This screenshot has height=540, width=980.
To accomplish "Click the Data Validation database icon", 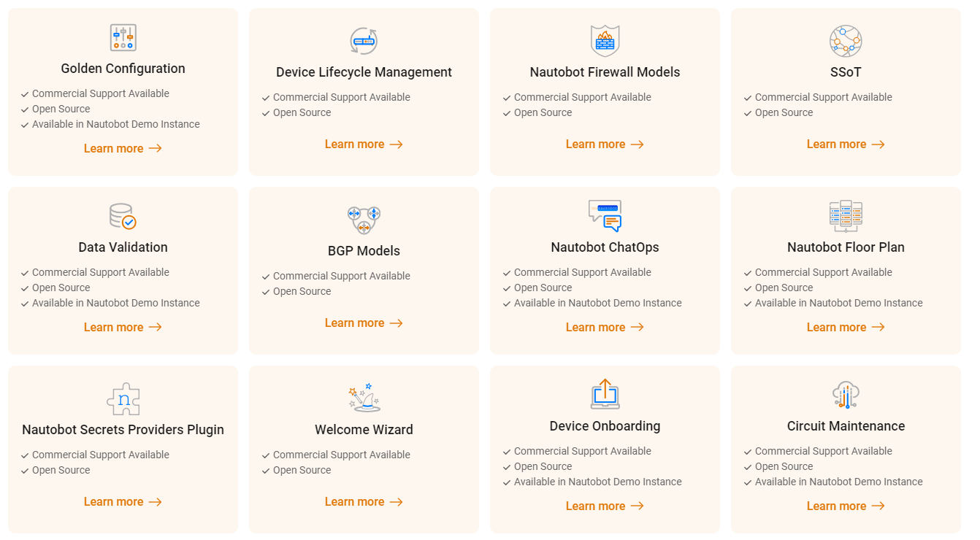I will 123,217.
